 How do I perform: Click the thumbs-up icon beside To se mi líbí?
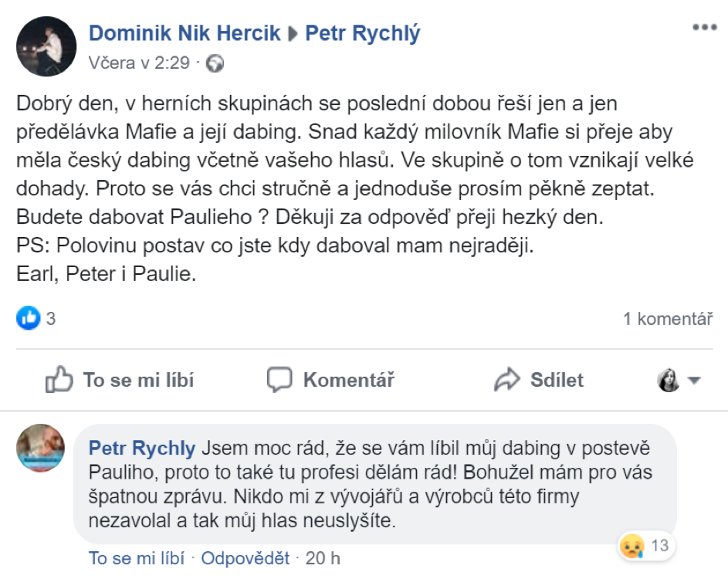[x=59, y=380]
